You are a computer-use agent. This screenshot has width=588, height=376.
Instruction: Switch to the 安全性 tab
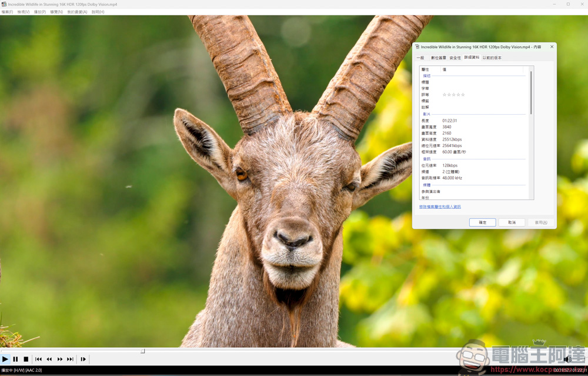tap(455, 58)
